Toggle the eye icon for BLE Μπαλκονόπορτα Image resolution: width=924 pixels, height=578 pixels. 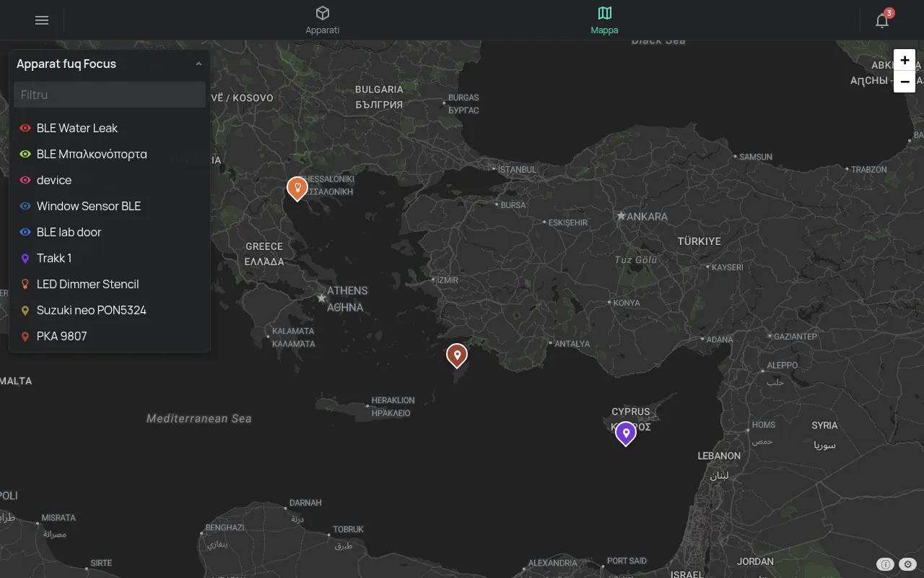click(x=25, y=154)
